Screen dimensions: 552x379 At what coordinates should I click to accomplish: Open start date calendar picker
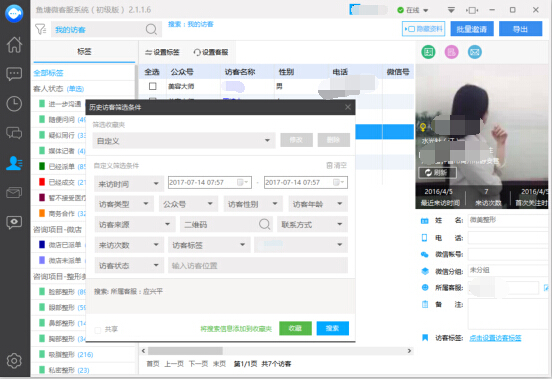242,182
